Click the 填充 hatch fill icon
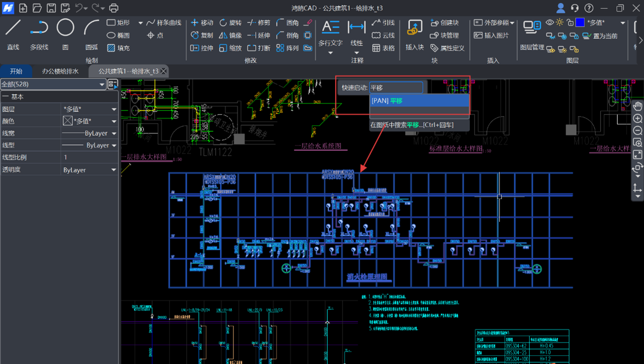Screen dimensions: 644x364 (x=111, y=48)
